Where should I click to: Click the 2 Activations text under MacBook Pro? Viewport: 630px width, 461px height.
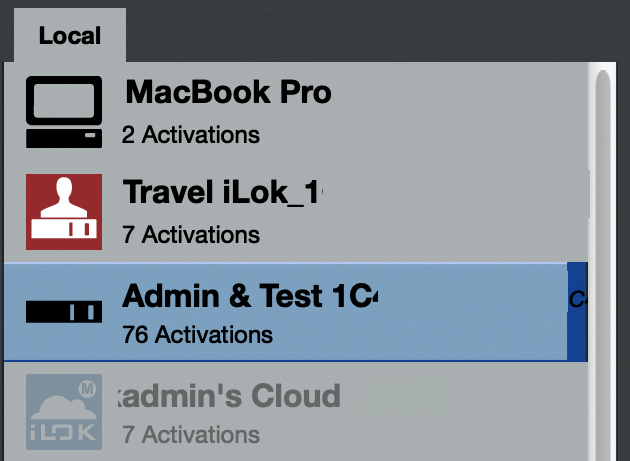pos(190,134)
